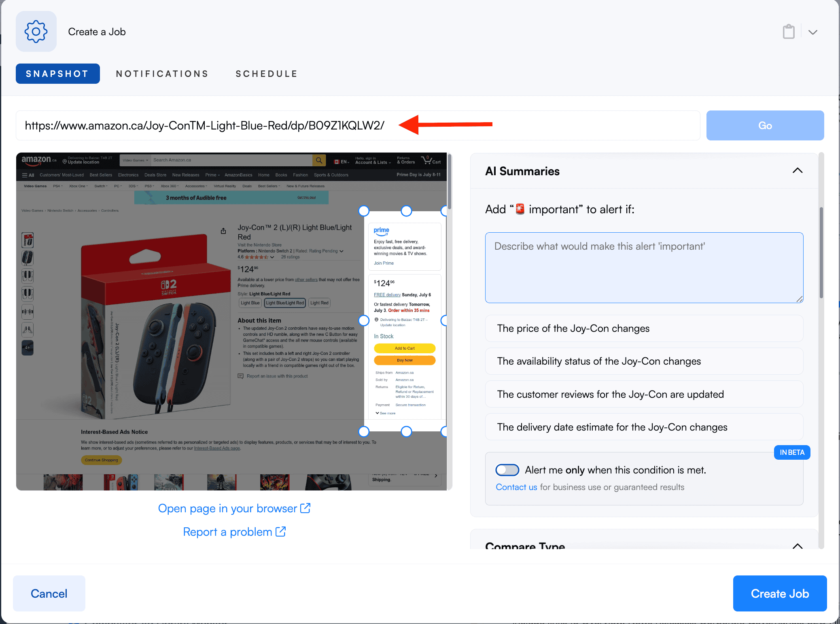This screenshot has width=840, height=624.
Task: Select the 'Light Blue' style option
Action: pyautogui.click(x=250, y=303)
